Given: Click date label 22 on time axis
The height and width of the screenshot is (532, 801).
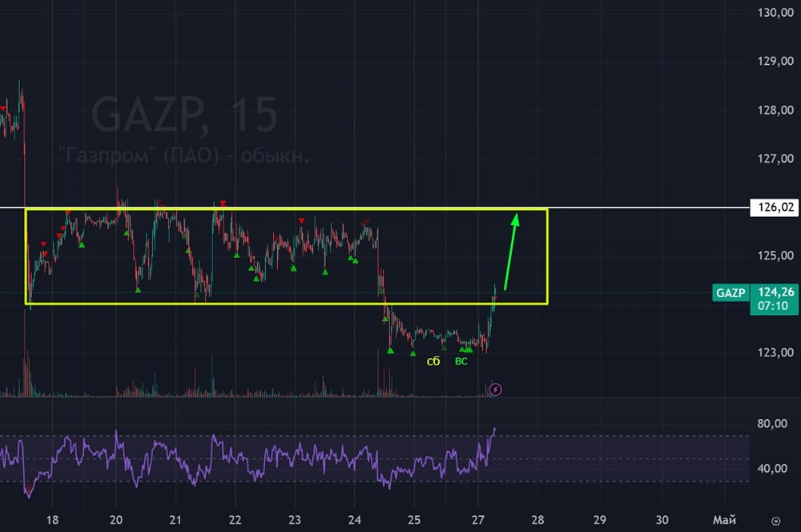Looking at the screenshot, I should click(235, 520).
